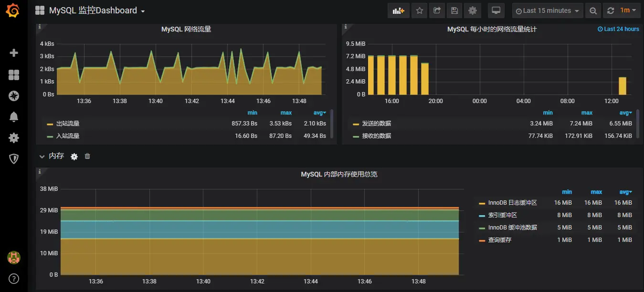Open the 1m refresh interval dropdown

[x=628, y=10]
